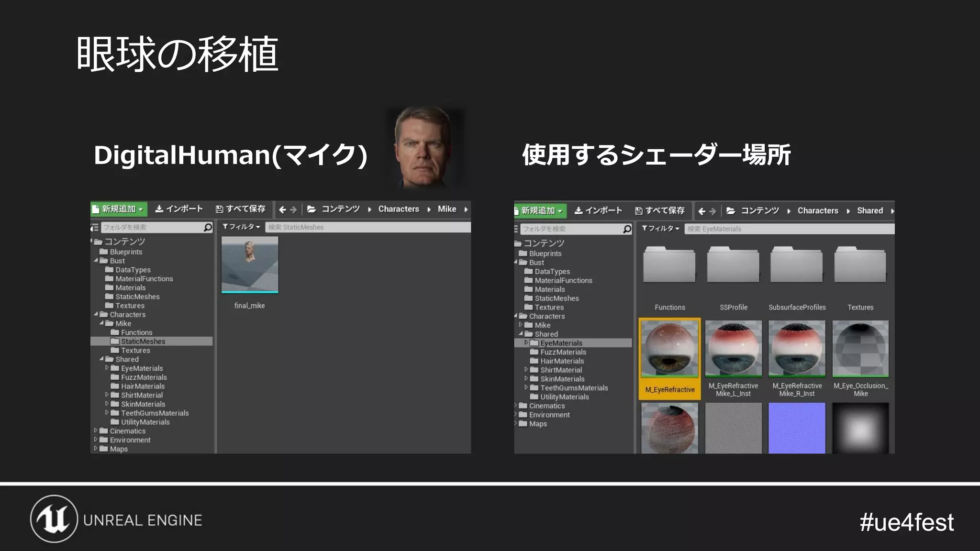The image size is (980, 551).
Task: Click the Characters breadcrumb in the left browser
Action: [399, 209]
